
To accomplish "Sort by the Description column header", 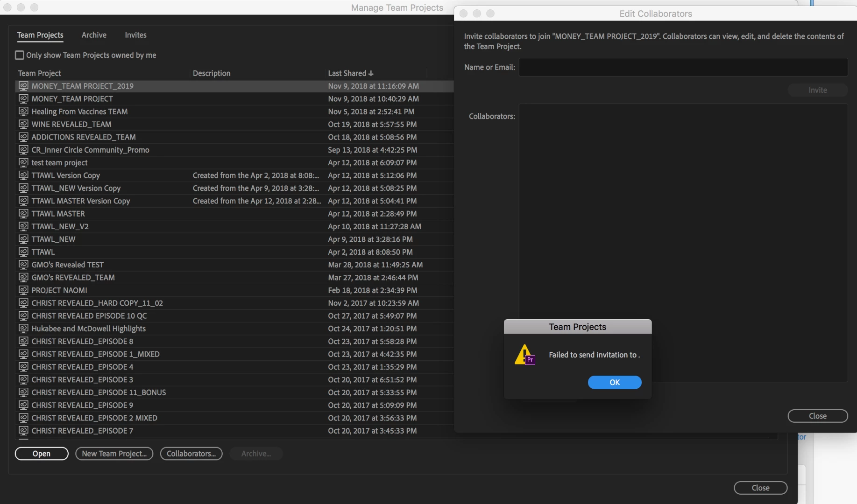I will pos(212,73).
